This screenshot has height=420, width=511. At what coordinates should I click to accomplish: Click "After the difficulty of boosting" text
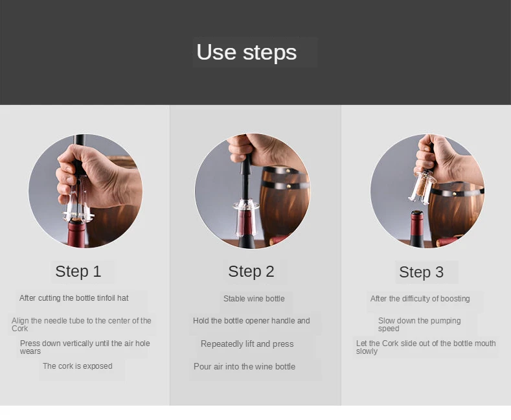[x=420, y=299]
